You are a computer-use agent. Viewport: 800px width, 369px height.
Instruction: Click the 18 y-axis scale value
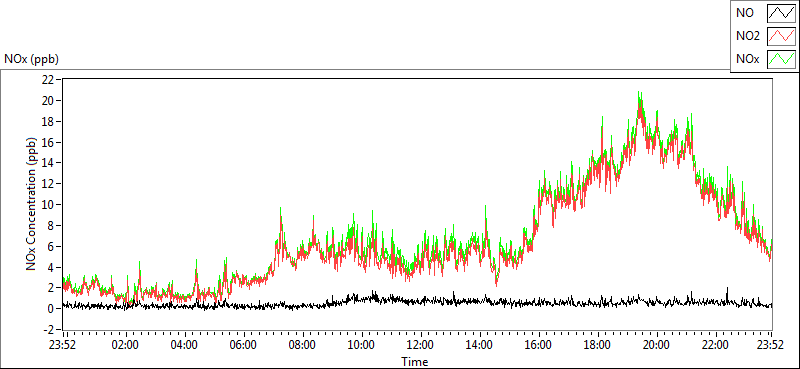pyautogui.click(x=49, y=121)
